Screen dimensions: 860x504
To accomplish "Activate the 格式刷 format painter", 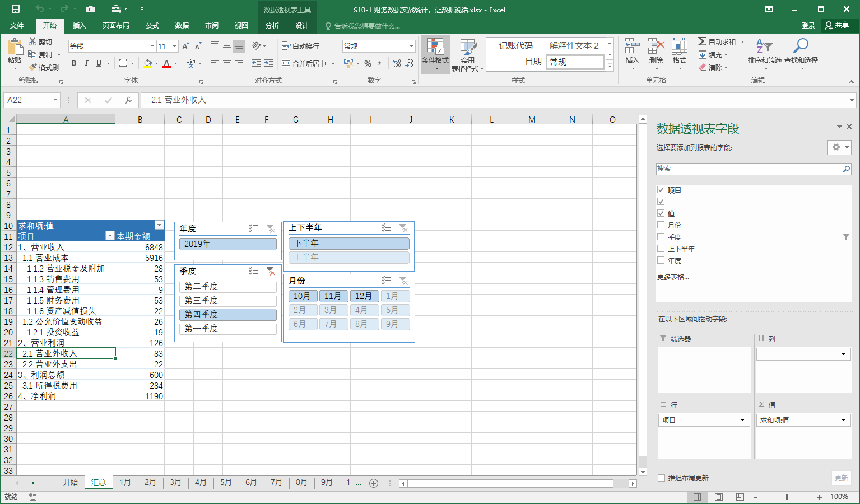I will pos(44,67).
